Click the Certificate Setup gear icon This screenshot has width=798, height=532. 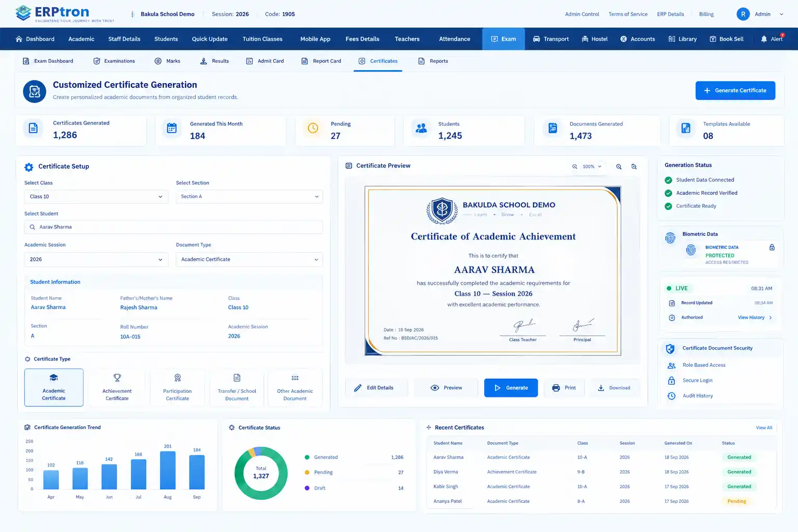tap(29, 167)
